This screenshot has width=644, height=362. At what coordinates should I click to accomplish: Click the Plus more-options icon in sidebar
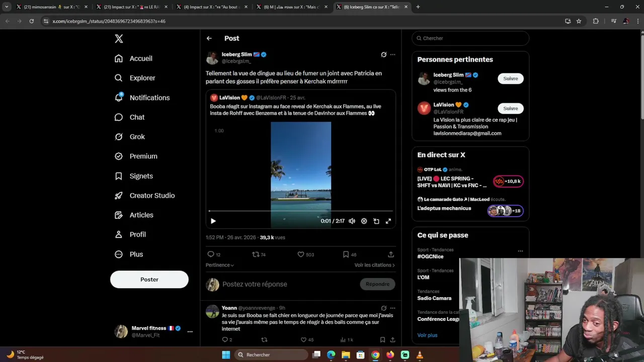coord(119,254)
